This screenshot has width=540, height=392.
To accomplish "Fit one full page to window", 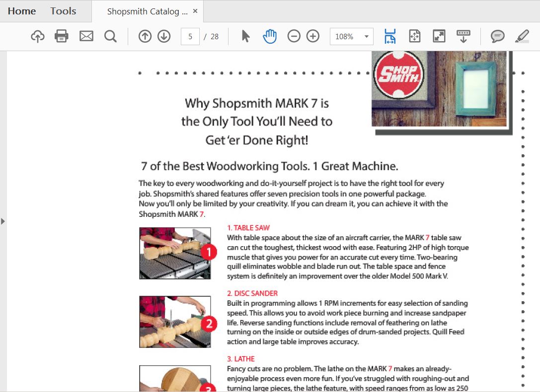I will point(415,36).
